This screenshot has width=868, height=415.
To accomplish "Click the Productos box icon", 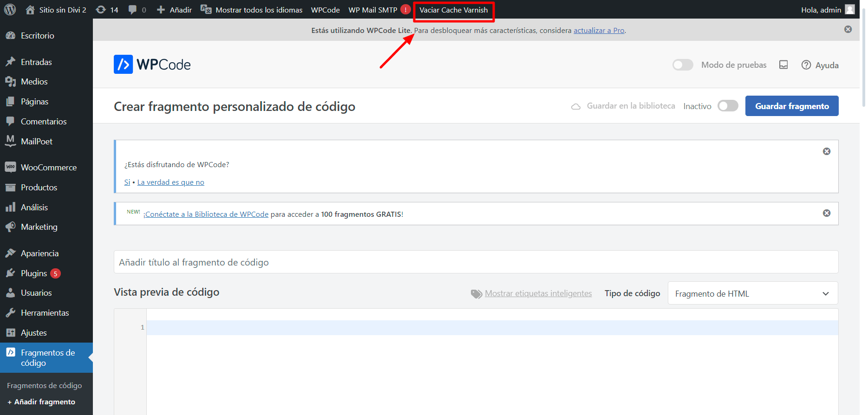I will tap(11, 188).
